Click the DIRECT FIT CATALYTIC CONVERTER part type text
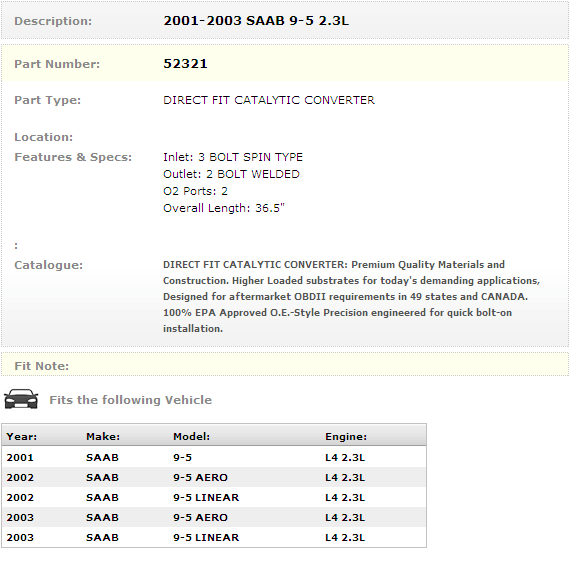The height and width of the screenshot is (572, 570). coord(269,100)
